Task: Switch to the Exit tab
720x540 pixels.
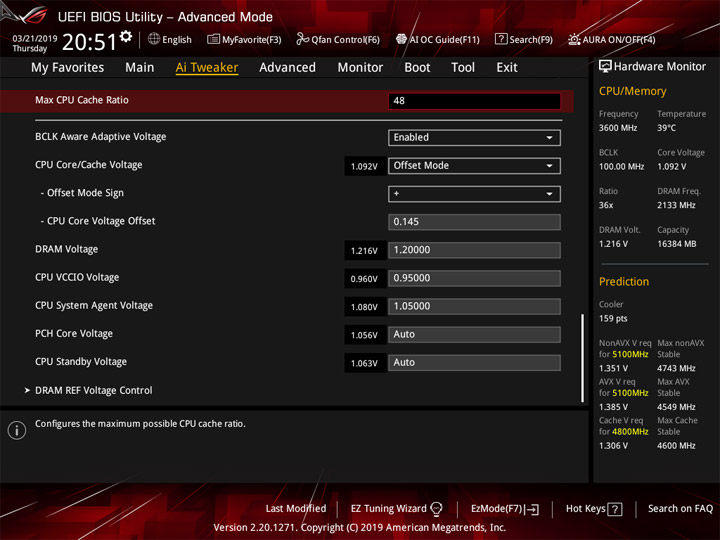Action: click(x=506, y=68)
